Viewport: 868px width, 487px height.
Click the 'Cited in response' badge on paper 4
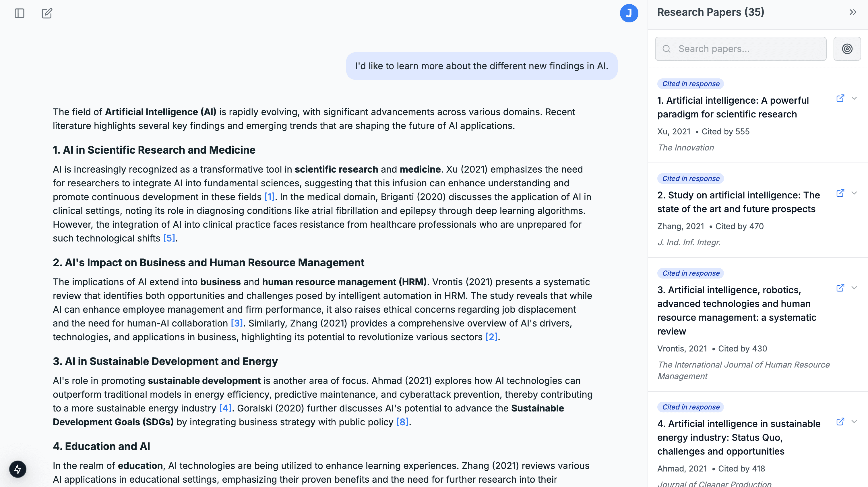point(690,407)
